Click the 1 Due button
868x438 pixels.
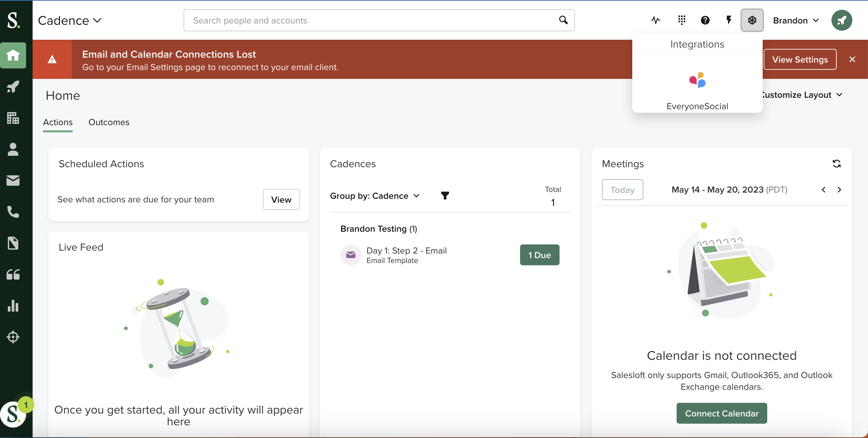(539, 255)
